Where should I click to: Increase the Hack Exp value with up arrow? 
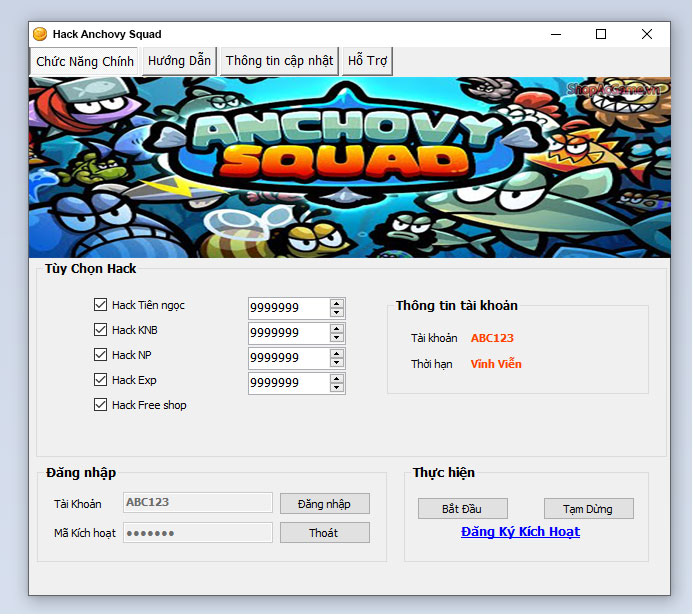coord(337,379)
